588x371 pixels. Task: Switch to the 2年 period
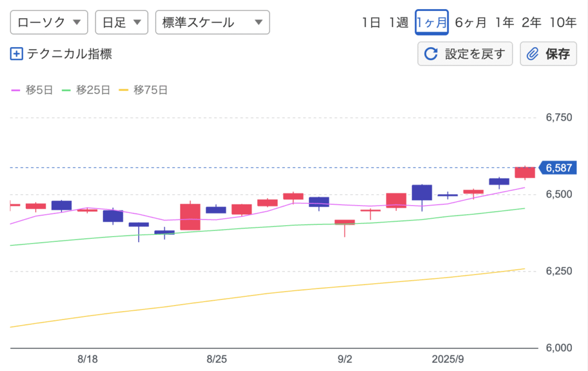[531, 22]
